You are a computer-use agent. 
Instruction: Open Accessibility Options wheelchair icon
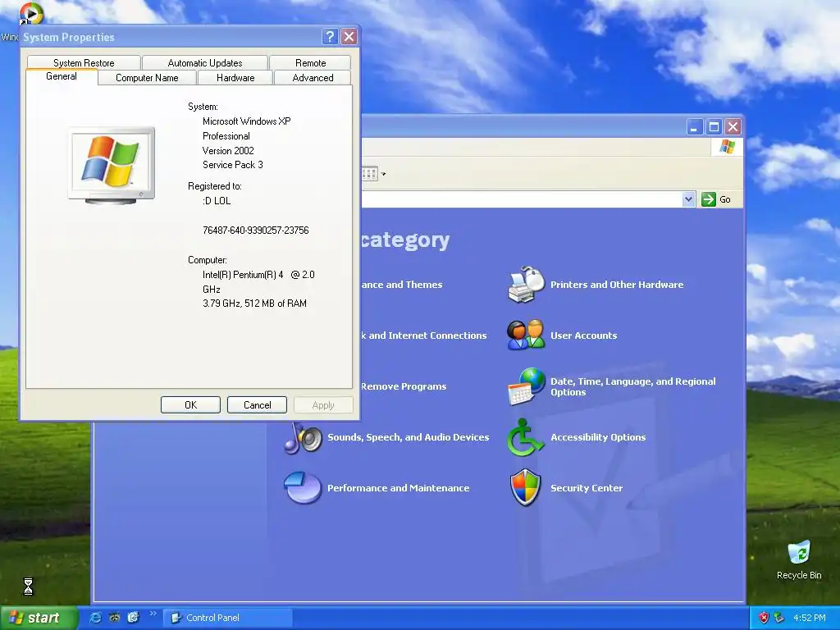(x=526, y=437)
